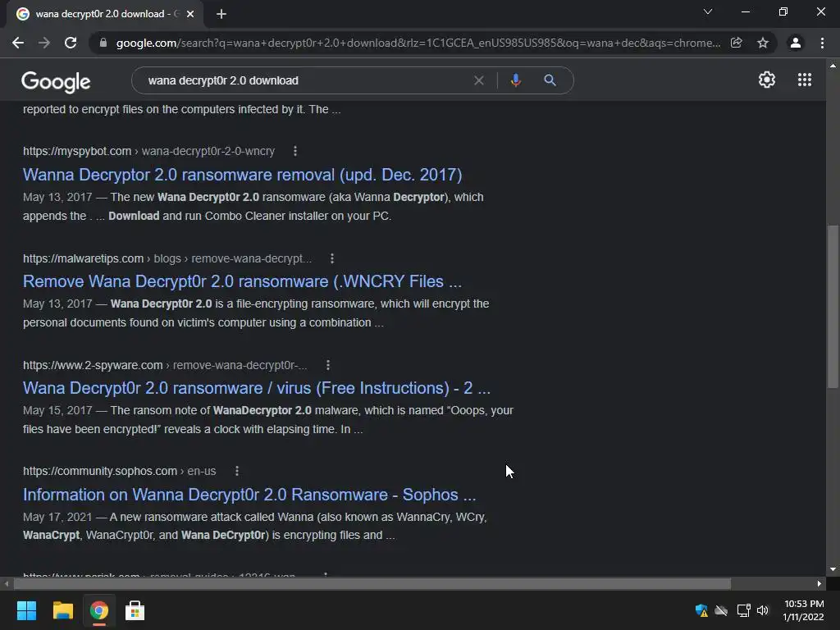Open options for community.sophos.com result
Image resolution: width=840 pixels, height=630 pixels.
(237, 471)
